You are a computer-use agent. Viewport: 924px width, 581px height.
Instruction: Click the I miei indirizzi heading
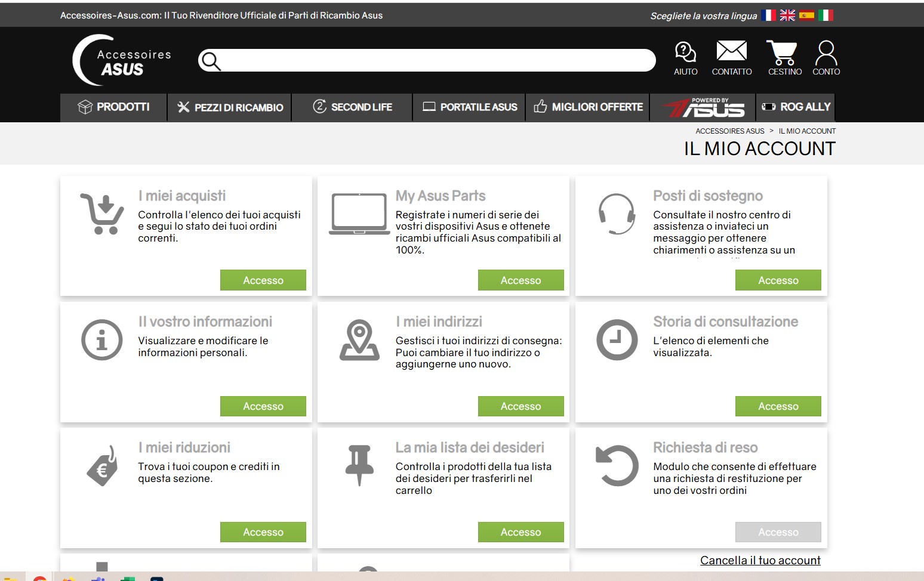click(x=439, y=322)
